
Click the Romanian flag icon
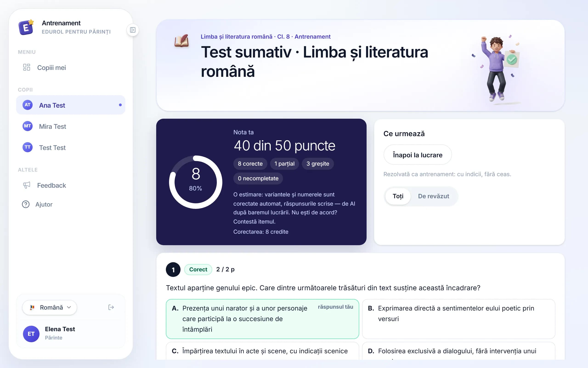32,308
